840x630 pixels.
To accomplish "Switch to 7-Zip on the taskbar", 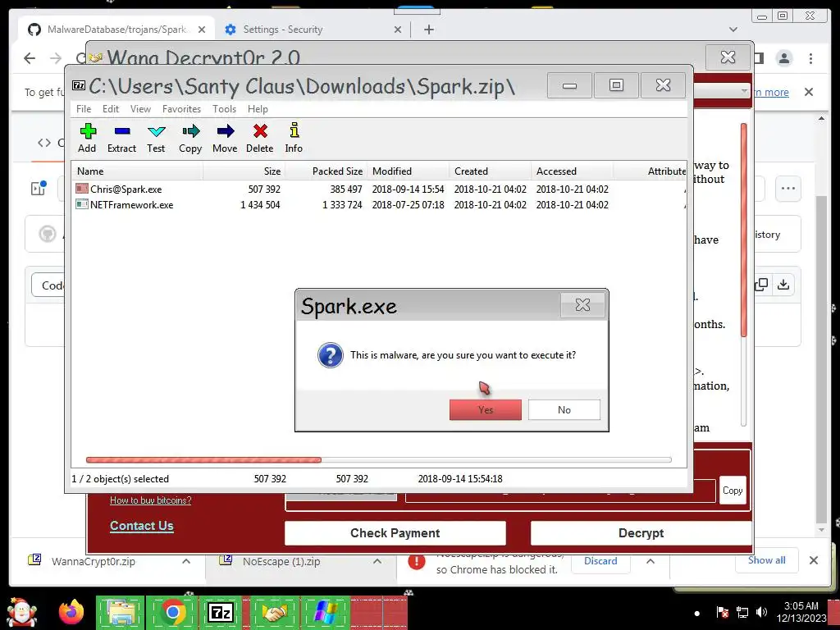I will point(221,612).
